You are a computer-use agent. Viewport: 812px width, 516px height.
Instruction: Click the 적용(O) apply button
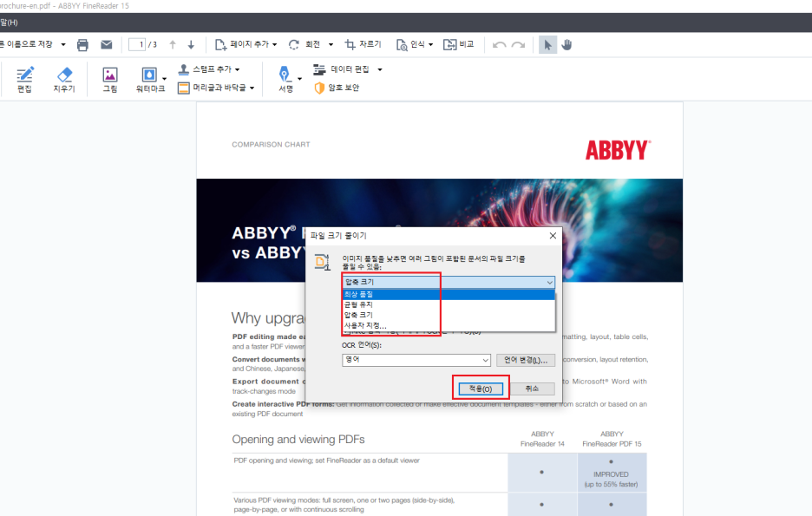(481, 389)
